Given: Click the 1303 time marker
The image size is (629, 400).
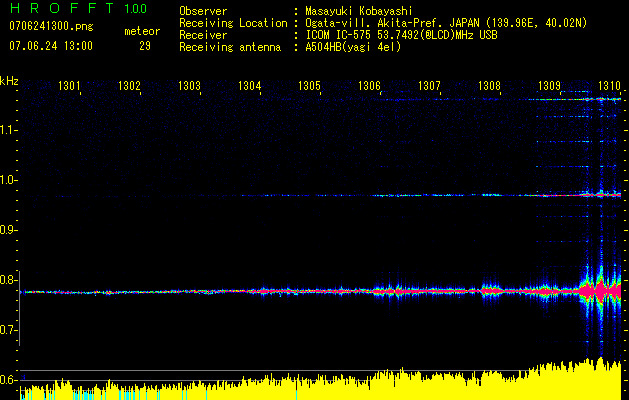Looking at the screenshot, I should [189, 85].
